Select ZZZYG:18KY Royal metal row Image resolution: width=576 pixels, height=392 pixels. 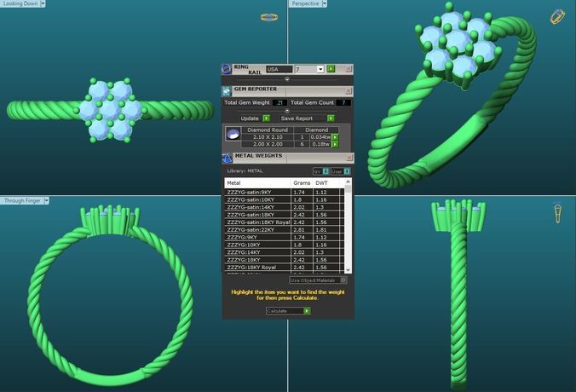coord(285,267)
